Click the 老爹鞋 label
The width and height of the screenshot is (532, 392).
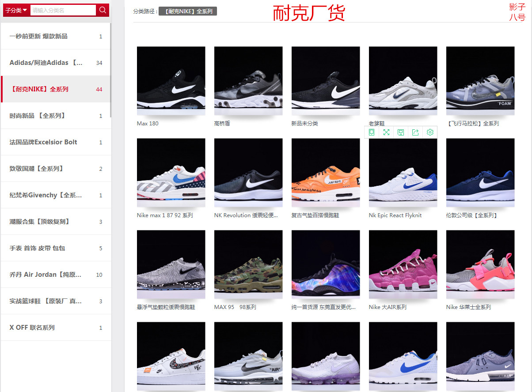(x=377, y=124)
